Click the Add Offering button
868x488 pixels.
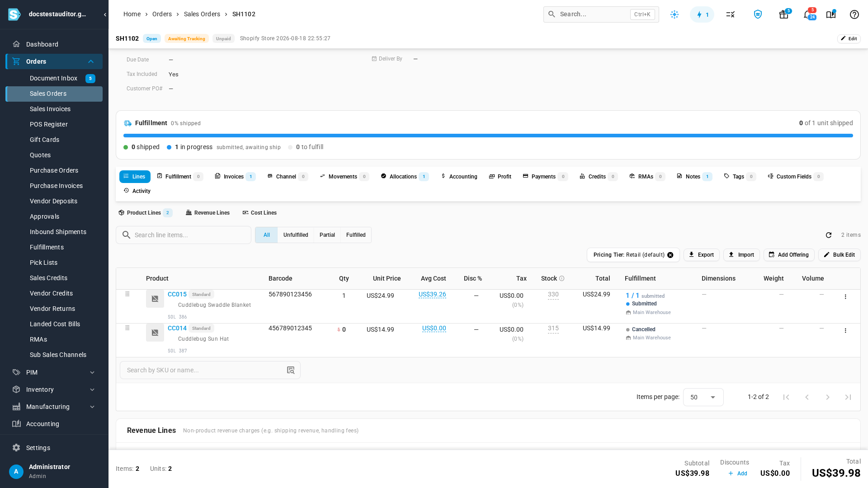(x=789, y=255)
